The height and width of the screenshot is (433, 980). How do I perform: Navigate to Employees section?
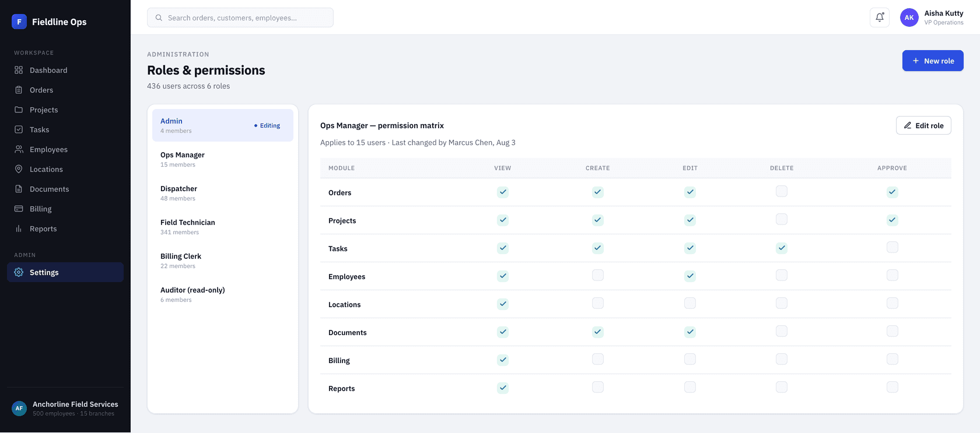tap(65, 149)
